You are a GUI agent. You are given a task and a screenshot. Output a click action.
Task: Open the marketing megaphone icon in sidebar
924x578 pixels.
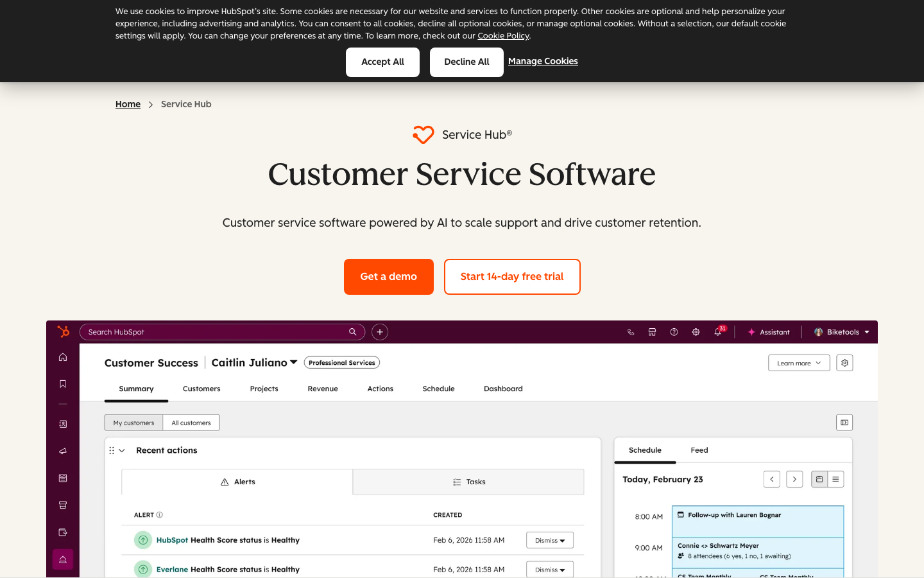coord(63,451)
